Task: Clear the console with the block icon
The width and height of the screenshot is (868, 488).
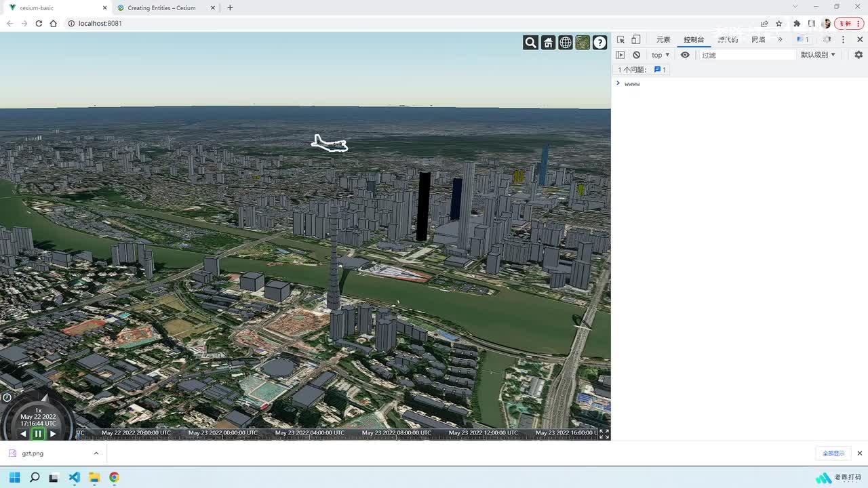Action: pyautogui.click(x=636, y=55)
